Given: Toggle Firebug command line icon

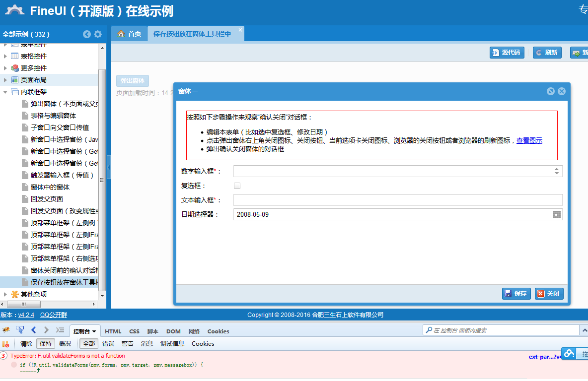Looking at the screenshot, I should pyautogui.click(x=60, y=330).
